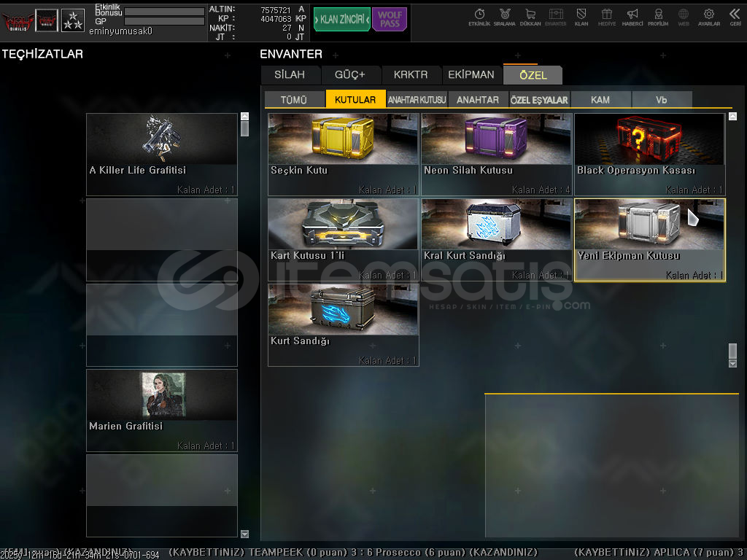Click the inventory scroll-down arrow
This screenshot has height=560, width=747.
click(x=732, y=364)
